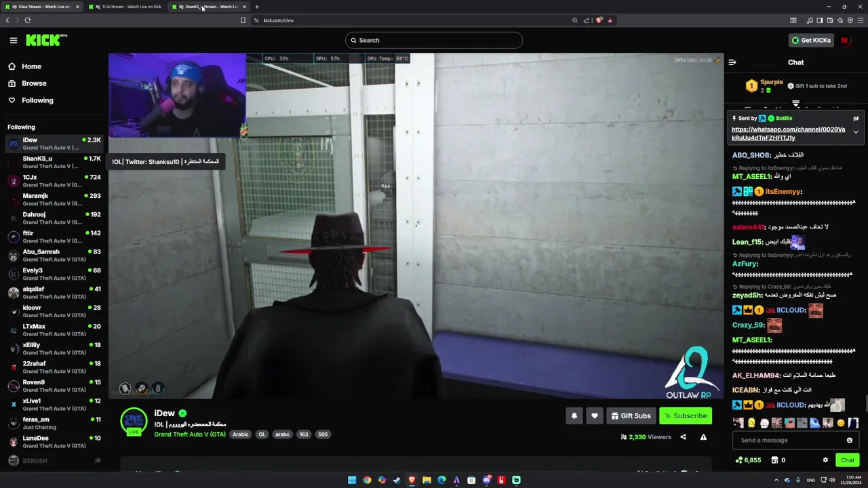Show hidden system tray icons

pos(776,480)
